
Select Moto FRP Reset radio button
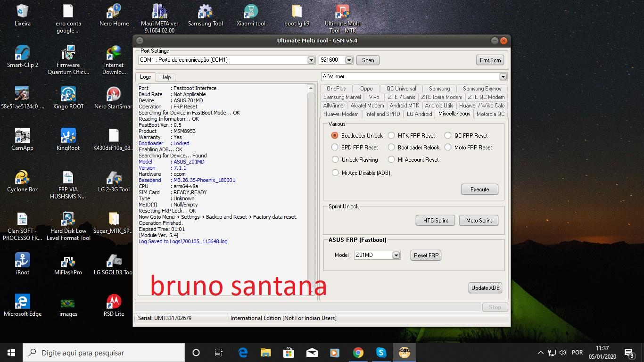point(468,147)
